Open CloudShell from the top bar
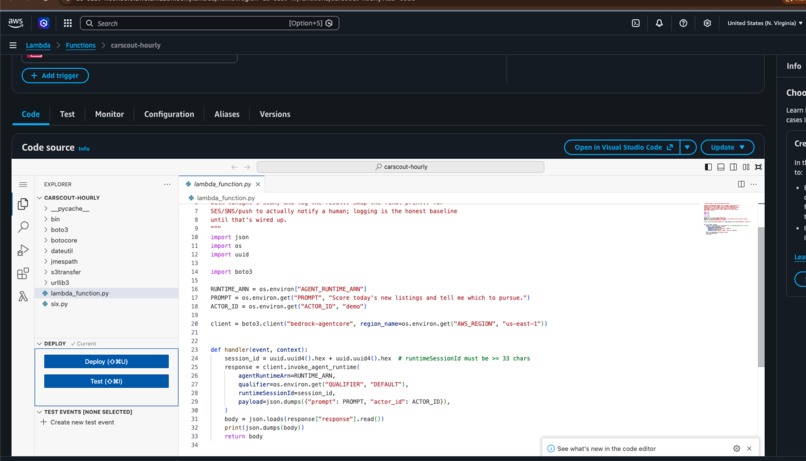 click(x=636, y=23)
